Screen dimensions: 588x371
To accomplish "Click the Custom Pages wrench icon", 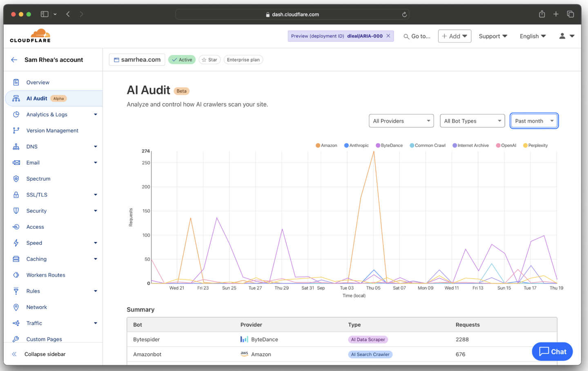I will pos(16,339).
